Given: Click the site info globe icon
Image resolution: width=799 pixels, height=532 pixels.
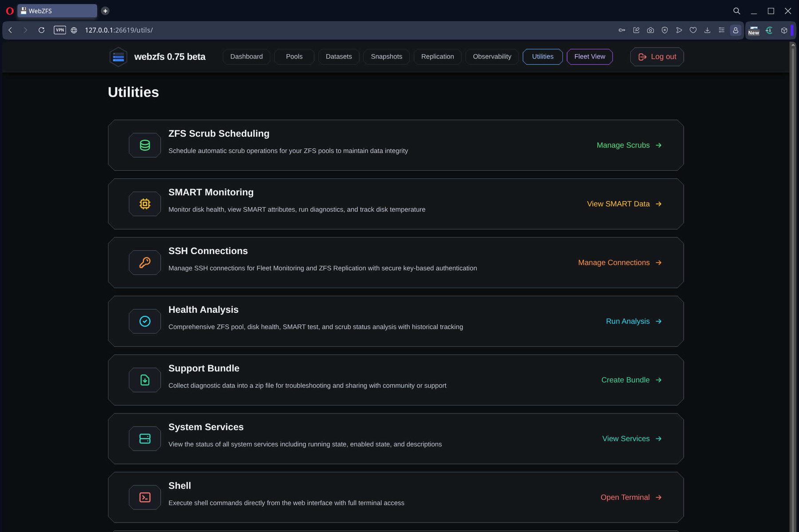Looking at the screenshot, I should point(74,30).
